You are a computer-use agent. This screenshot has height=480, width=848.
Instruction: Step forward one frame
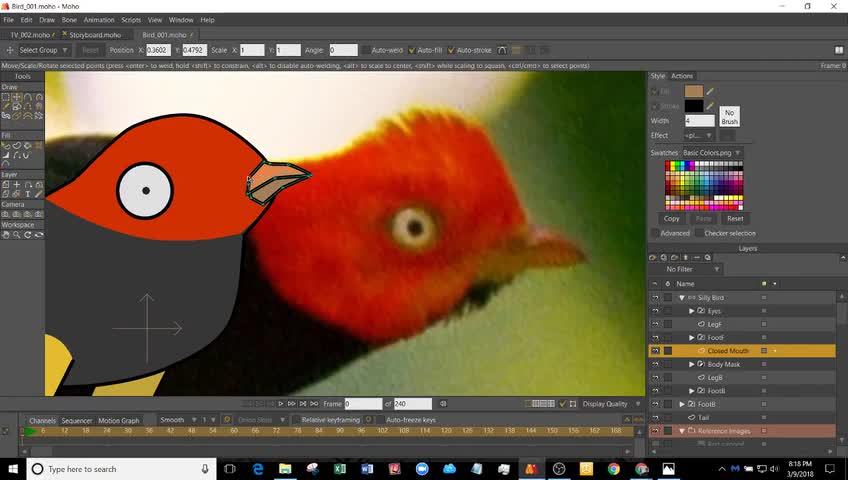click(x=292, y=404)
